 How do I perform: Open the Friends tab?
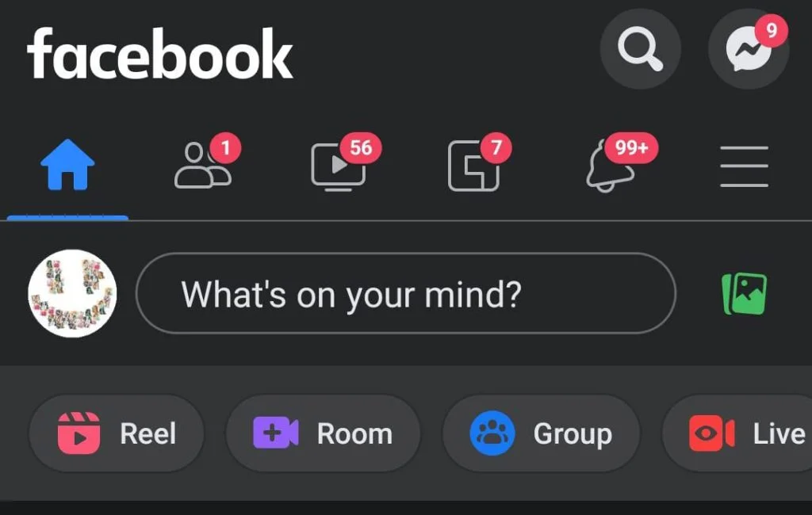click(x=202, y=166)
